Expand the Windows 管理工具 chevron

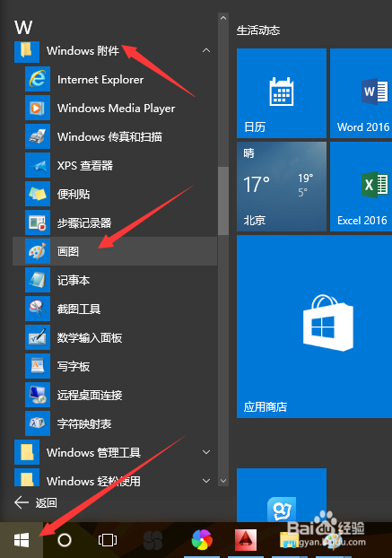[206, 452]
